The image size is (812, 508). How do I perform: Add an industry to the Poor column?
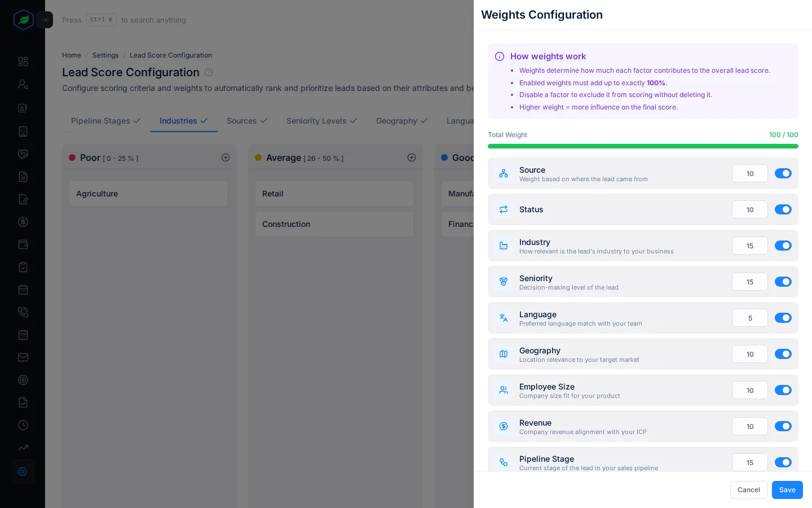tap(226, 157)
